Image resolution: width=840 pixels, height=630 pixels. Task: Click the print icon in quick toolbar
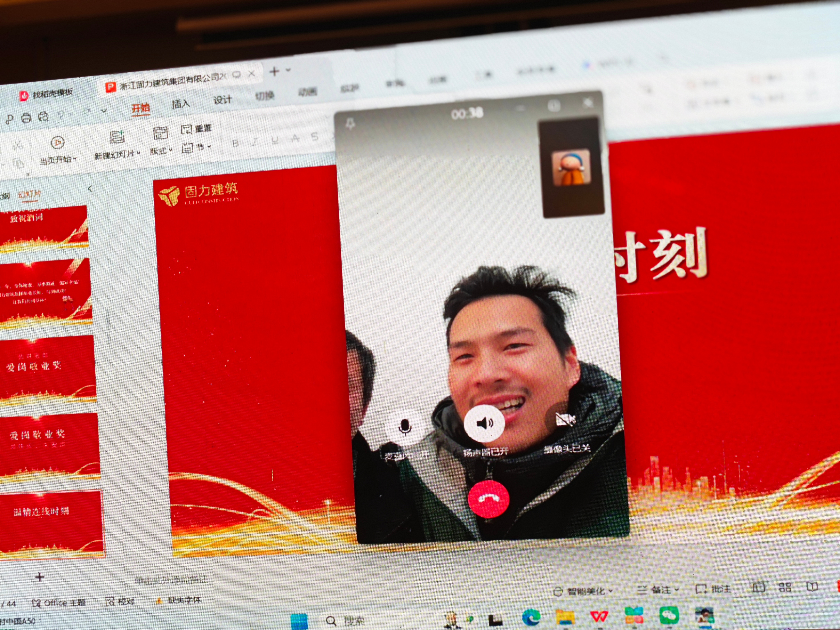26,118
